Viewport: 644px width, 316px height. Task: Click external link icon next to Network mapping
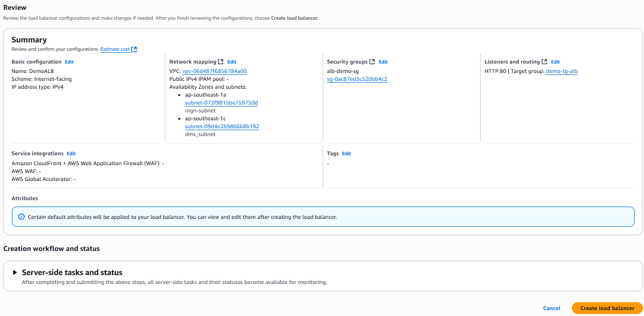pyautogui.click(x=221, y=62)
